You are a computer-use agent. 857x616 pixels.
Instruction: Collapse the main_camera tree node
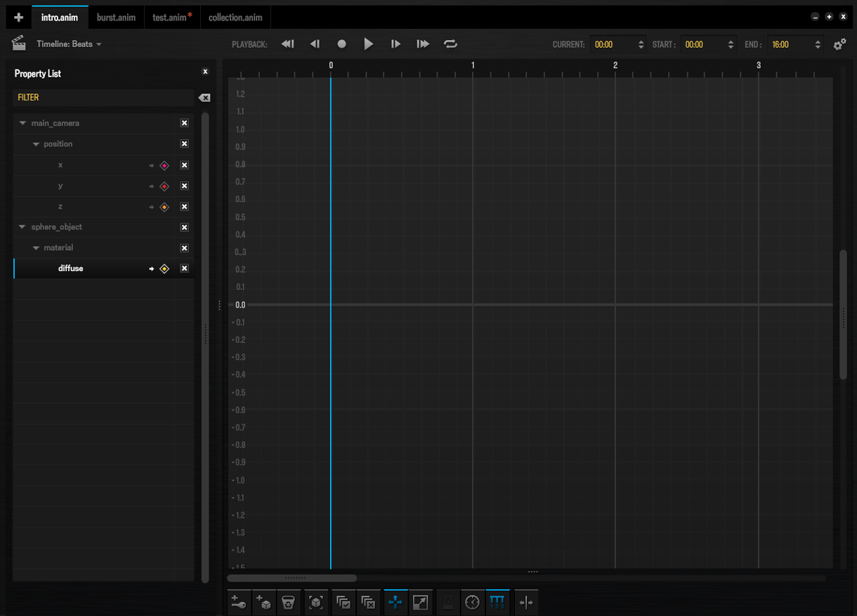click(22, 123)
